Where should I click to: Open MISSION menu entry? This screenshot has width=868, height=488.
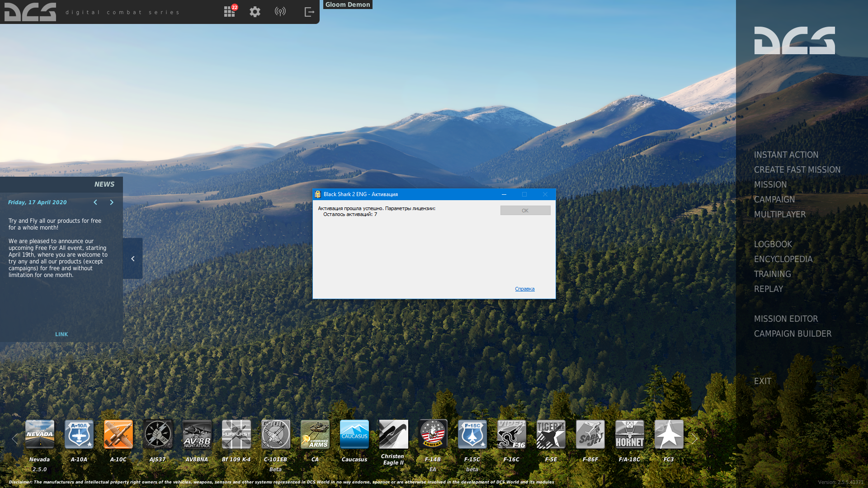(770, 185)
